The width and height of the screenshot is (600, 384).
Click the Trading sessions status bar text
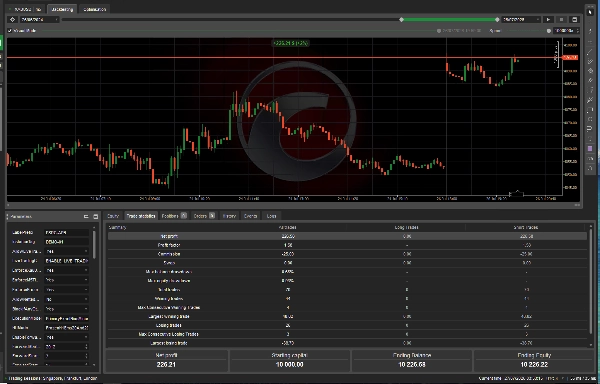[52, 378]
